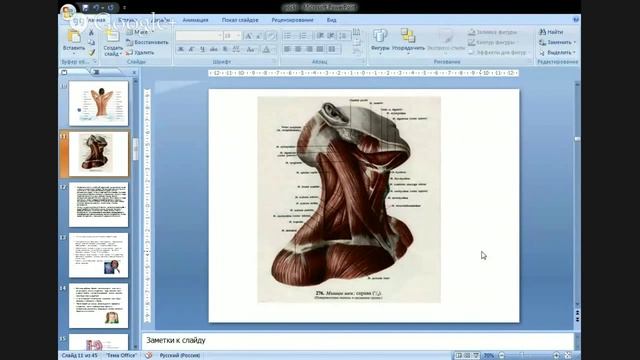Select slide 12 text thumbnail
The image size is (640, 360).
[x=98, y=204]
